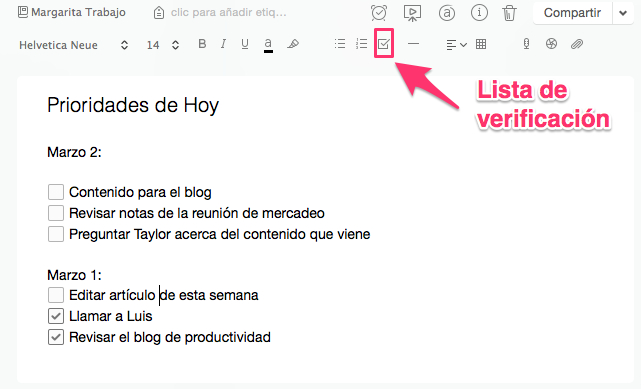Take a snapshot with the camera shutter icon

pos(551,44)
